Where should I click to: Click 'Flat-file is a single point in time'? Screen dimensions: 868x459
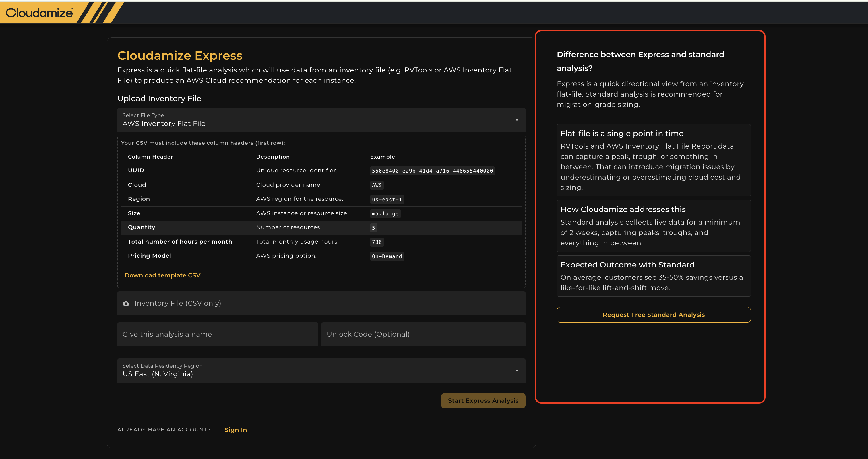pos(622,134)
